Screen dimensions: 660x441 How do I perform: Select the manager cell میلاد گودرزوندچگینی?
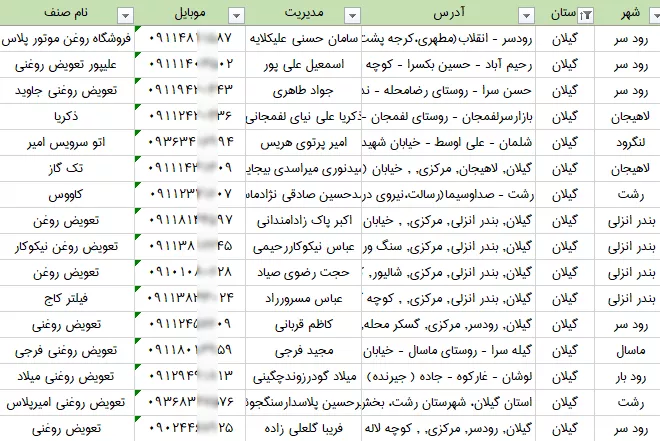(303, 377)
